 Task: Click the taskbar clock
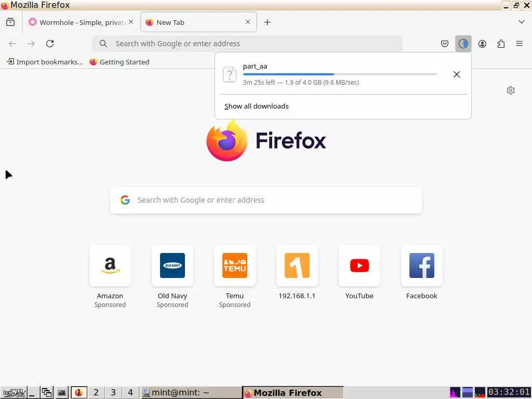509,393
